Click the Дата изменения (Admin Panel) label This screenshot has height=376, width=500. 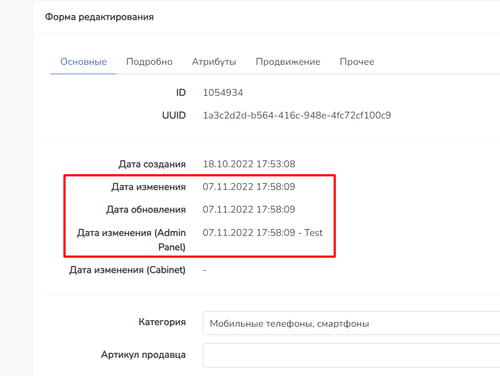[131, 240]
